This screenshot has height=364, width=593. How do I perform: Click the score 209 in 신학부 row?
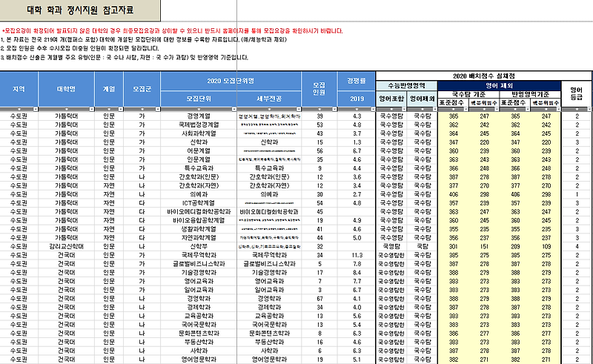[515, 247]
